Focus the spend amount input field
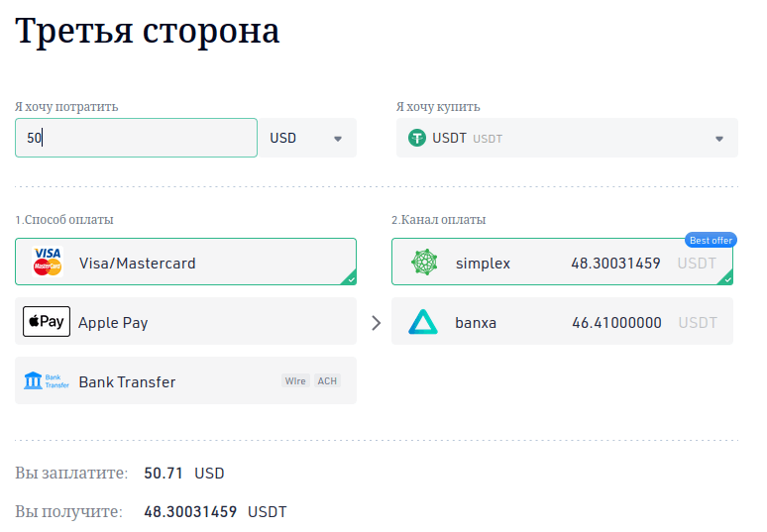Screen dimensions: 767x532 click(136, 139)
